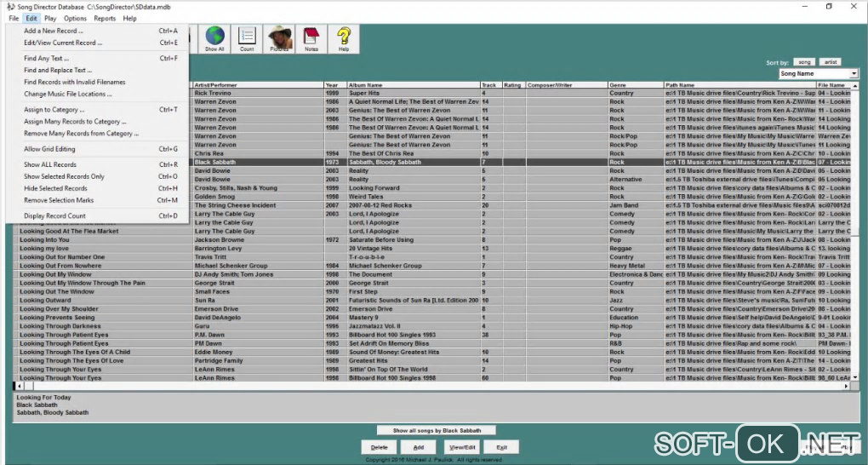Click the horizontal scrollbar right arrow
This screenshot has width=868, height=465.
pyautogui.click(x=846, y=386)
